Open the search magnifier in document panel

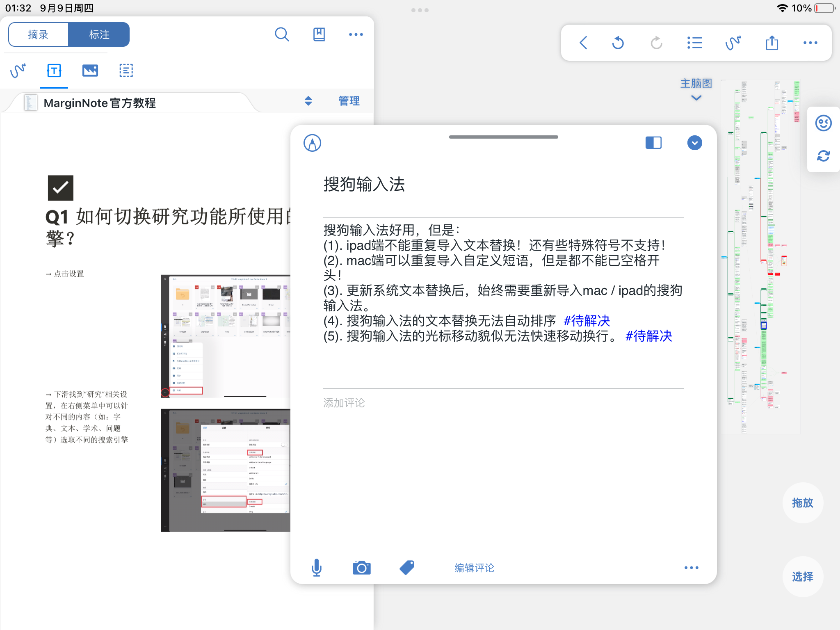282,34
